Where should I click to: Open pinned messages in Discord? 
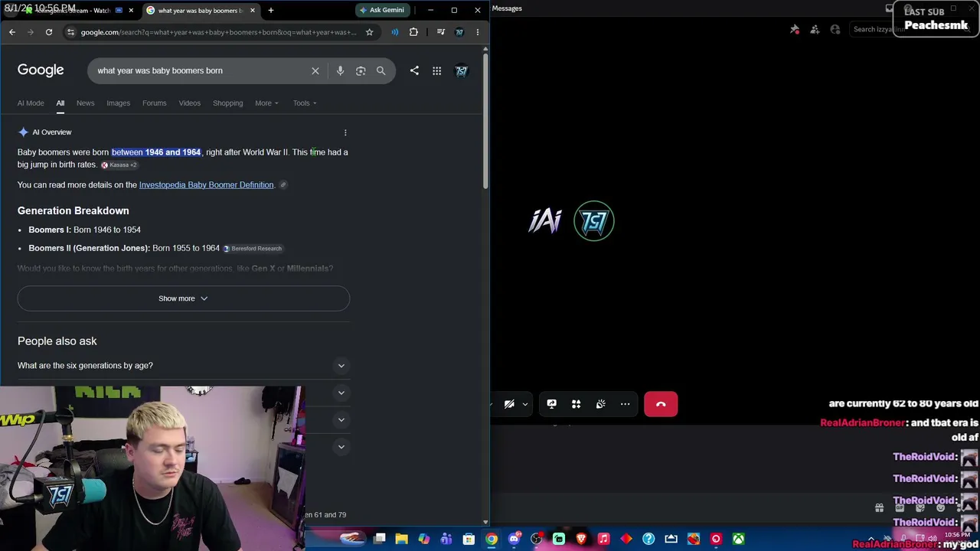pyautogui.click(x=795, y=30)
